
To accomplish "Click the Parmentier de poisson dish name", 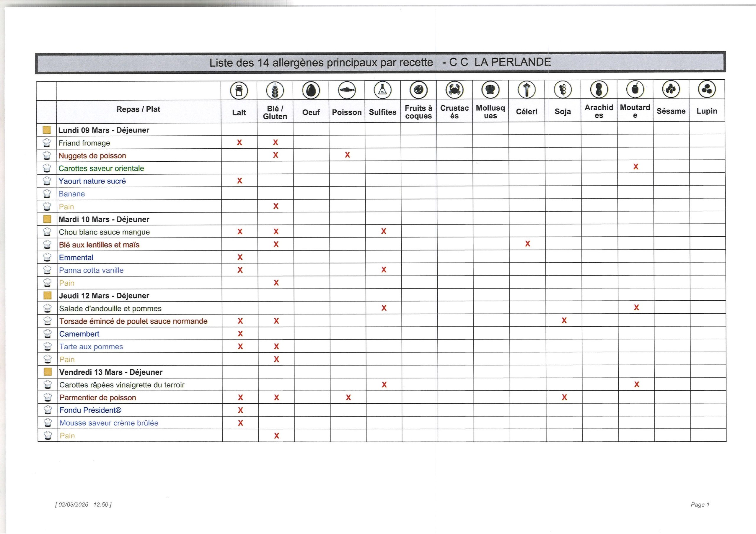I will click(98, 397).
